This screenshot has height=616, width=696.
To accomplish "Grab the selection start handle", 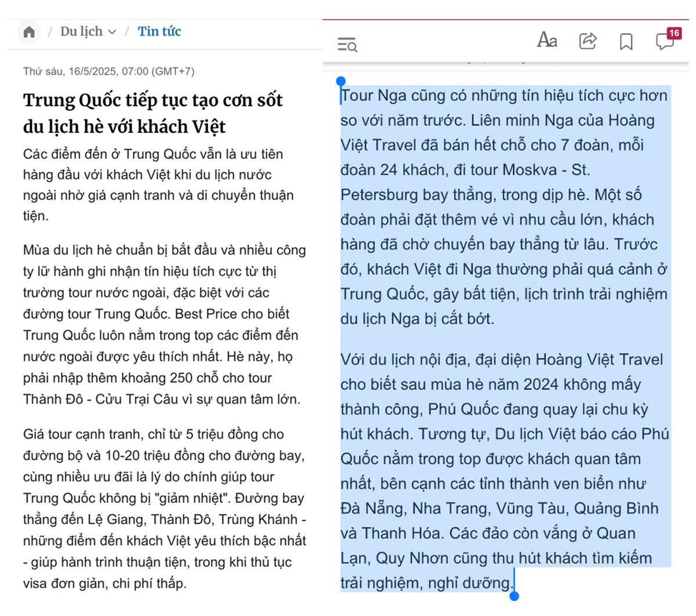I will click(x=340, y=82).
